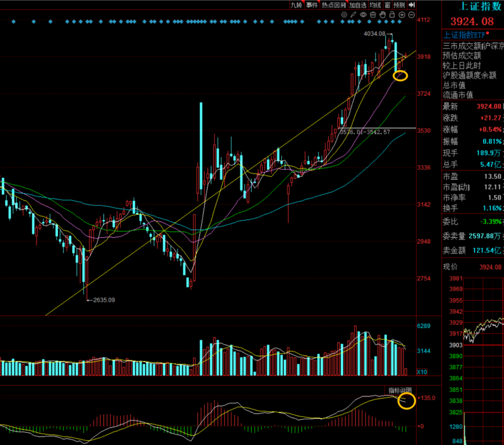
Task: Add to watchlist via 加自选
Action: pos(358,5)
